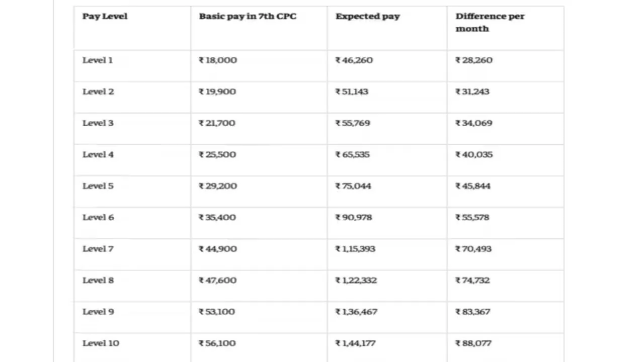Click the ₹90,978 expected pay cell
The width and height of the screenshot is (644, 362).
coord(354,217)
